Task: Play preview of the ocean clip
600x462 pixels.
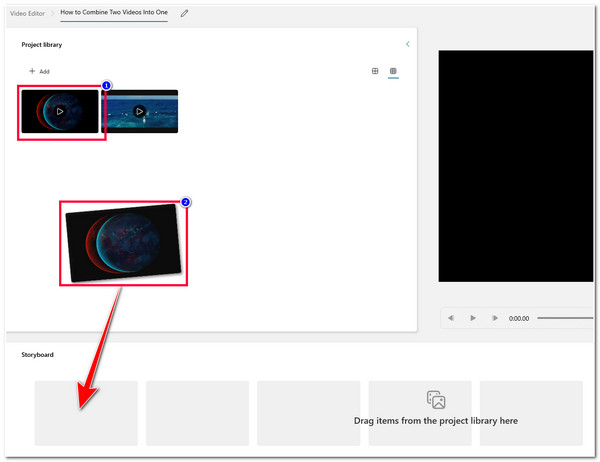Action: click(x=140, y=111)
